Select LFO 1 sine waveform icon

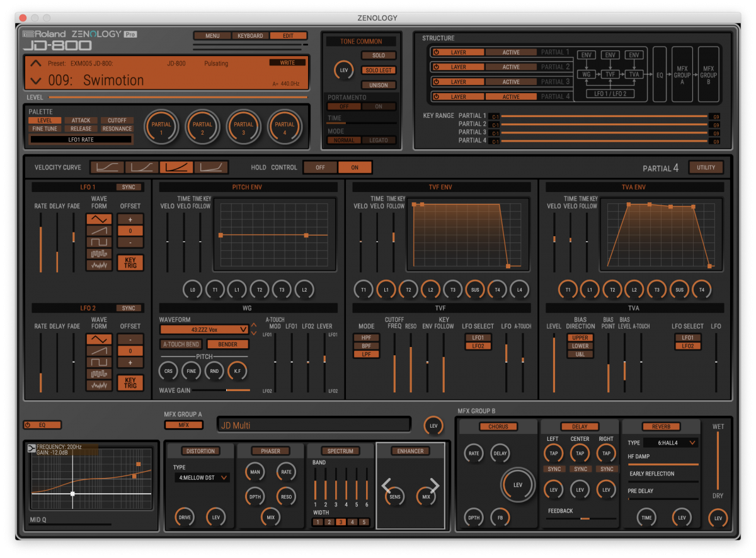(x=100, y=219)
